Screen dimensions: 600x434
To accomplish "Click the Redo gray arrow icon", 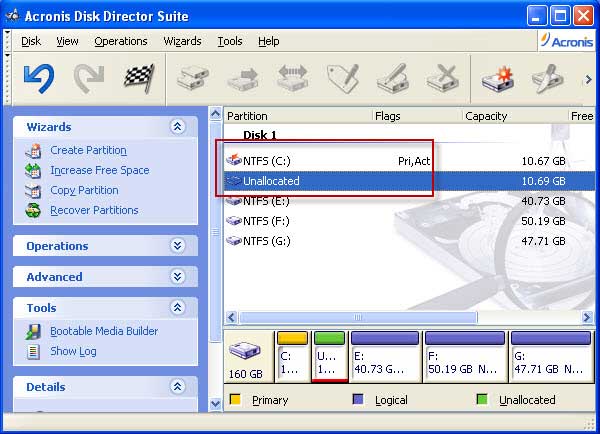I will [x=89, y=79].
